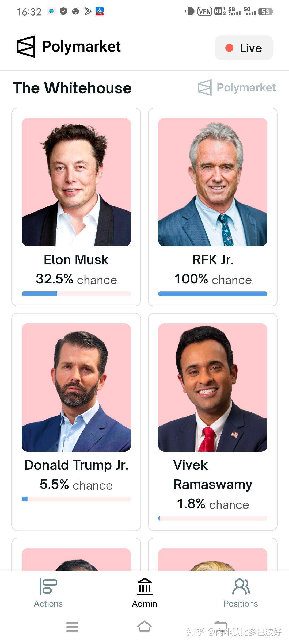Click the 5.5% chance progress bar
The image size is (289, 644).
(76, 499)
